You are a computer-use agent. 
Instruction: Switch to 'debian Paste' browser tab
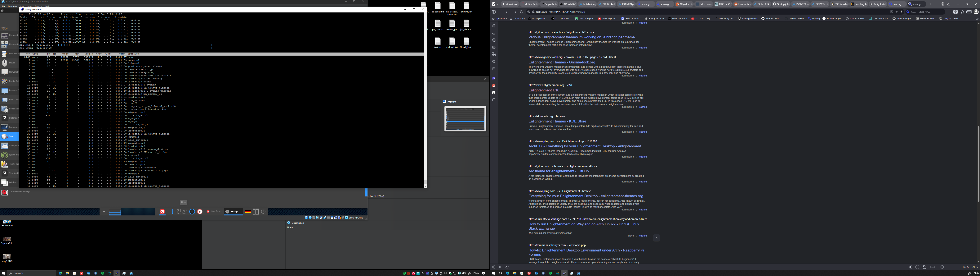click(x=529, y=4)
